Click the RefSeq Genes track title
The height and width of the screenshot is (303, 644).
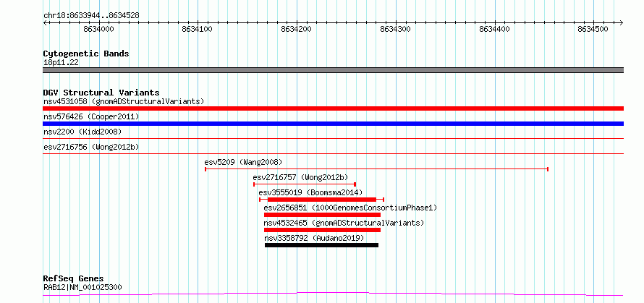[74, 279]
